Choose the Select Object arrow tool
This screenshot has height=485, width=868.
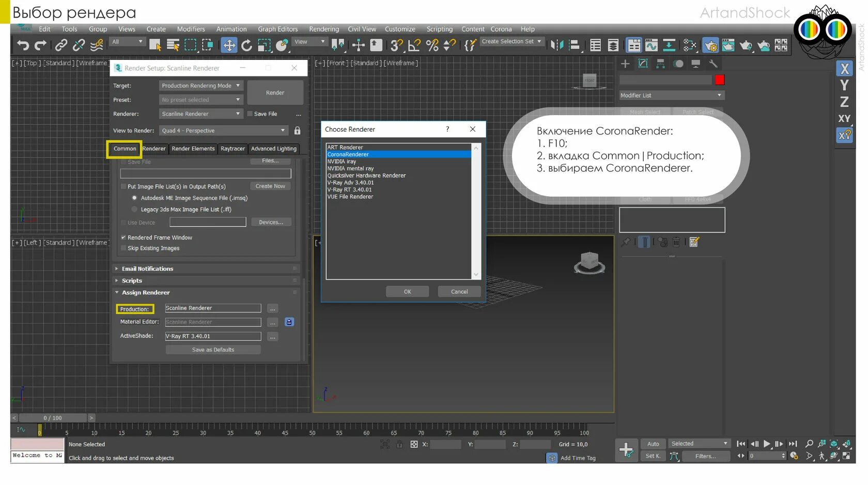155,45
